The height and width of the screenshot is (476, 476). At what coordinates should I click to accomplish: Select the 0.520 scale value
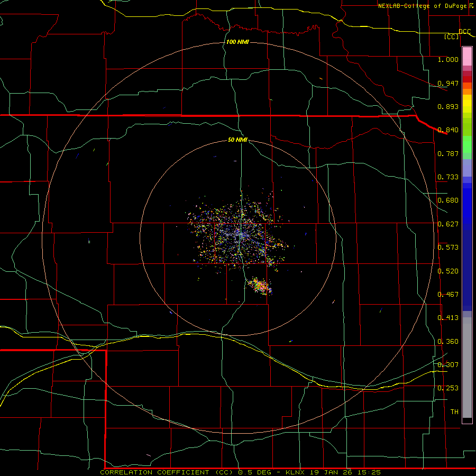(x=448, y=271)
